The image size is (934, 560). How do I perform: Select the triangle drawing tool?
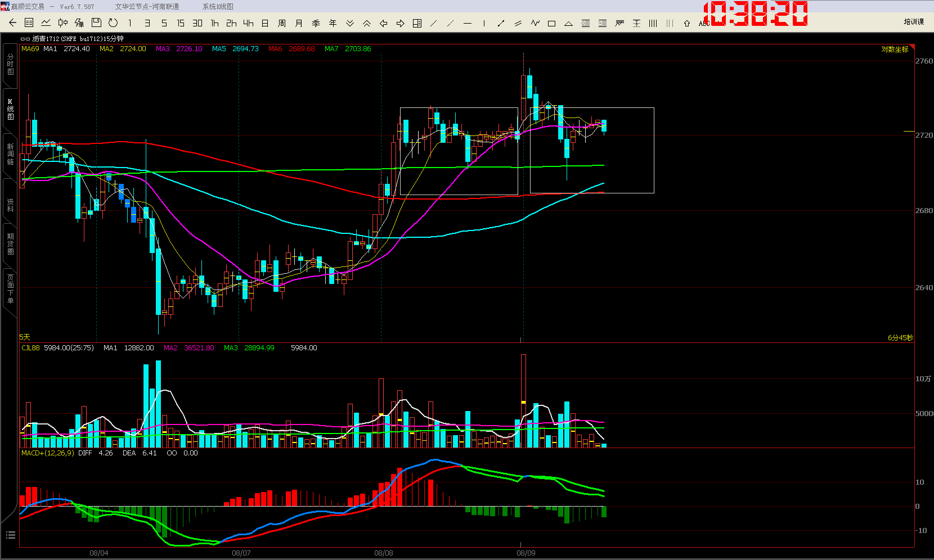click(568, 24)
